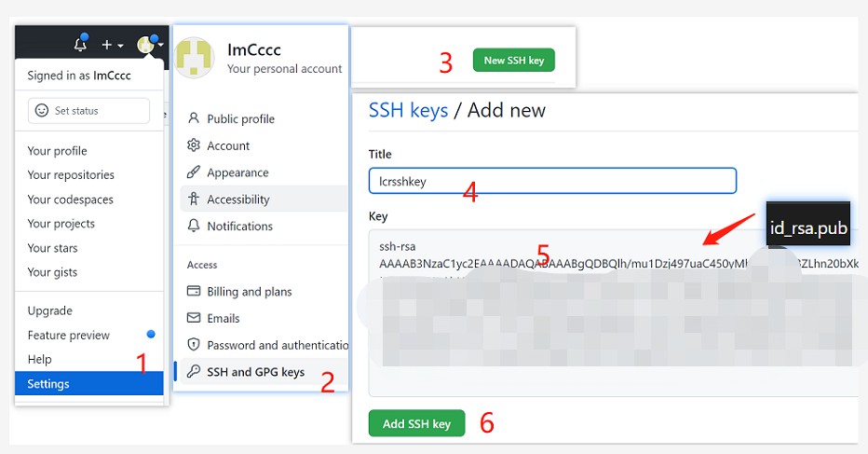Click the Emails envelope icon
This screenshot has width=868, height=454.
point(193,318)
